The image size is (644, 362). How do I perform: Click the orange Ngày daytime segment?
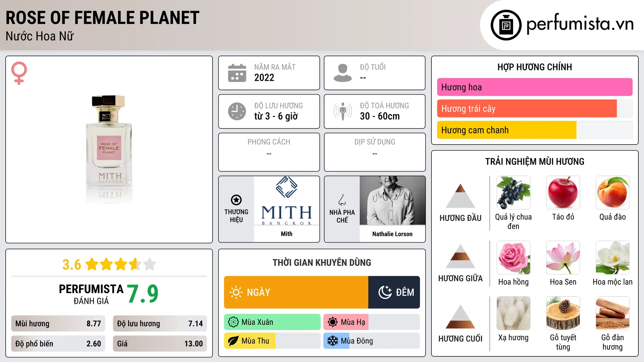(x=296, y=292)
